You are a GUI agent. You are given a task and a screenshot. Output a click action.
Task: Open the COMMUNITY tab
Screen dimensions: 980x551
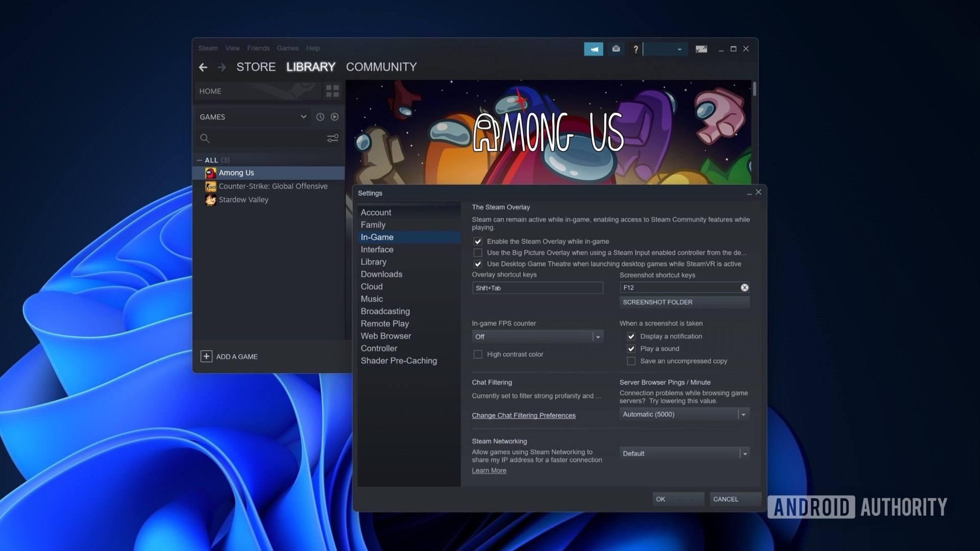(381, 67)
